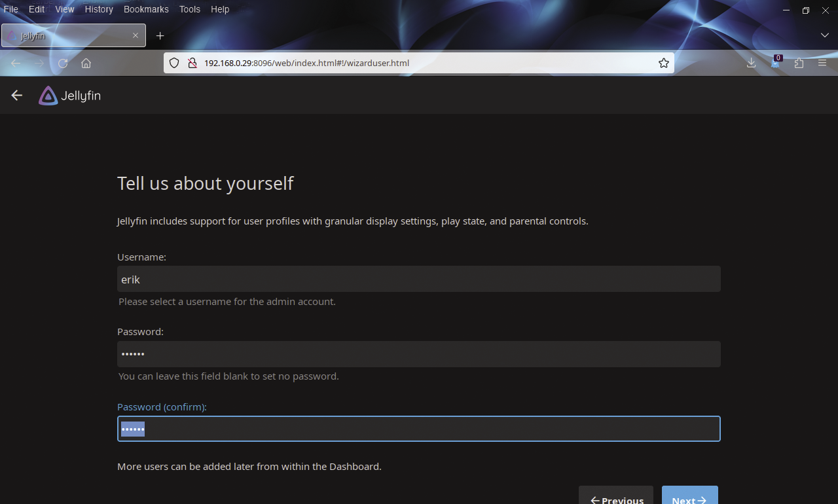Close the Jellyfin tab
The image size is (838, 504).
point(136,35)
